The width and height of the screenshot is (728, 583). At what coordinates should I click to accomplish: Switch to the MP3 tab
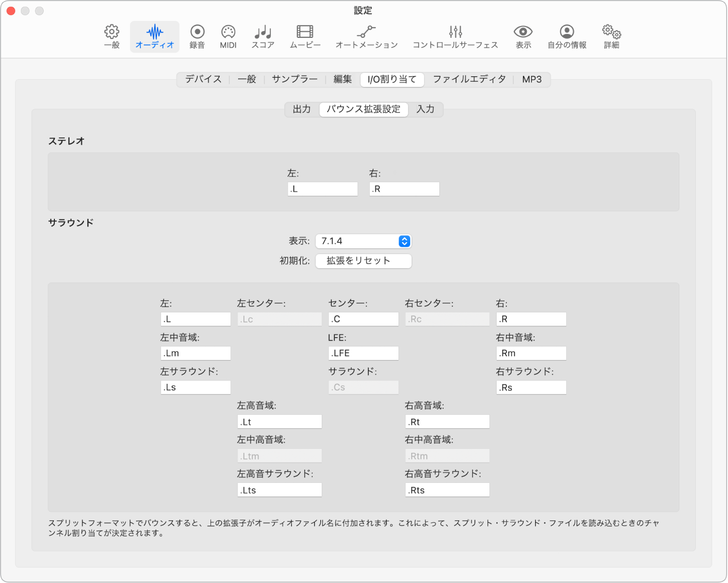pyautogui.click(x=532, y=79)
